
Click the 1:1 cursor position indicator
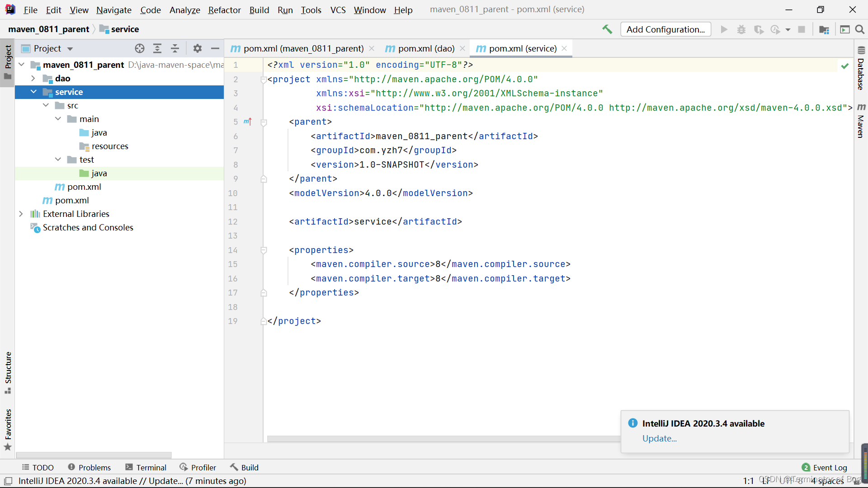point(748,481)
